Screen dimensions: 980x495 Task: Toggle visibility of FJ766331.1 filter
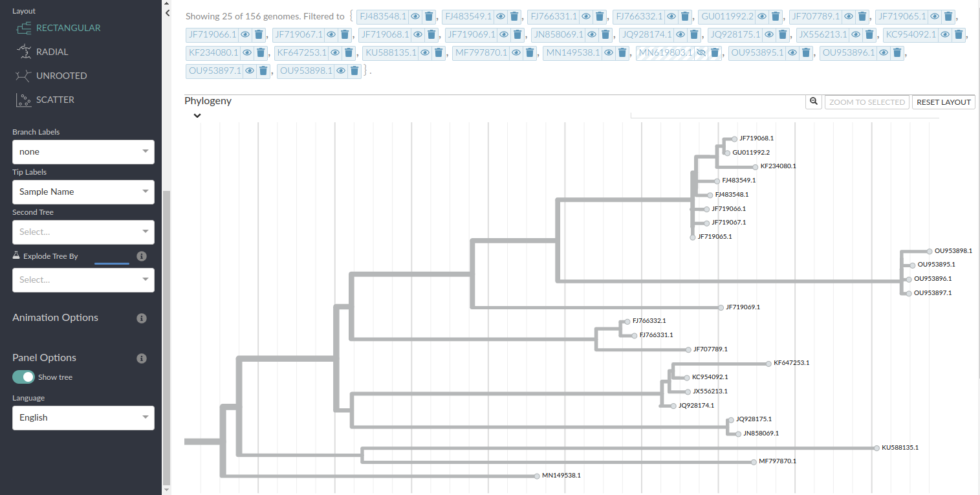pyautogui.click(x=586, y=16)
